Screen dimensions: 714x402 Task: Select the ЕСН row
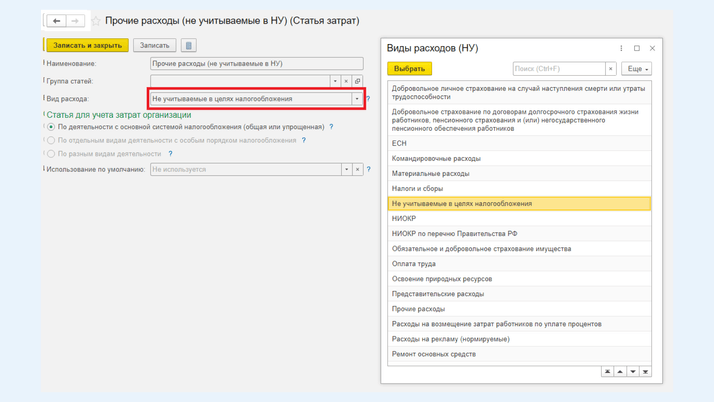[519, 143]
